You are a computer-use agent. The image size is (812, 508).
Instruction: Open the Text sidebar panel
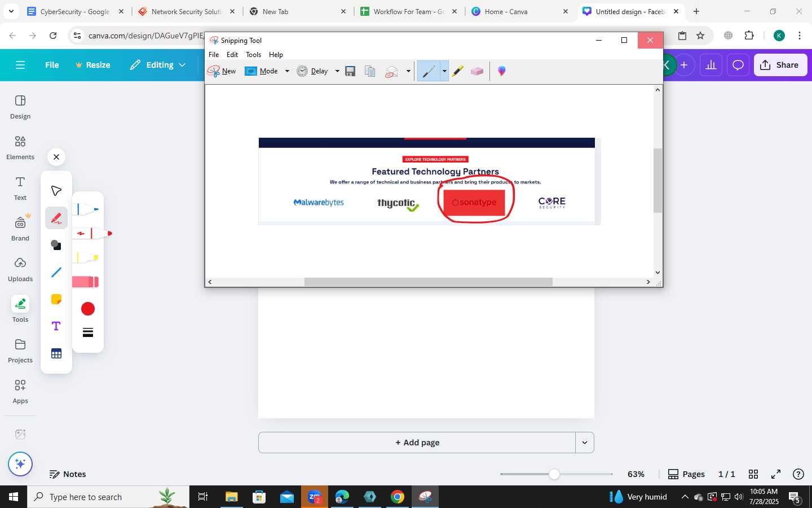pyautogui.click(x=20, y=188)
